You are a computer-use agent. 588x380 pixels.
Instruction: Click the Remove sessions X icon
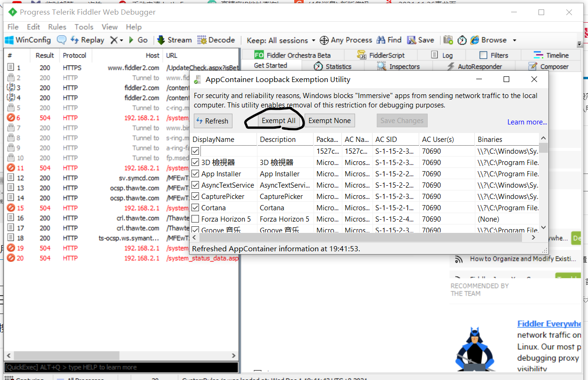click(x=114, y=40)
